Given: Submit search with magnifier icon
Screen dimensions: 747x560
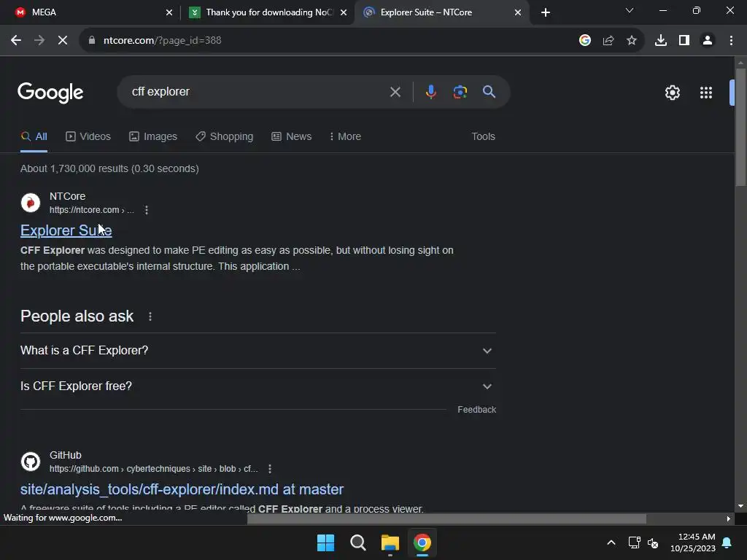Looking at the screenshot, I should [x=489, y=91].
